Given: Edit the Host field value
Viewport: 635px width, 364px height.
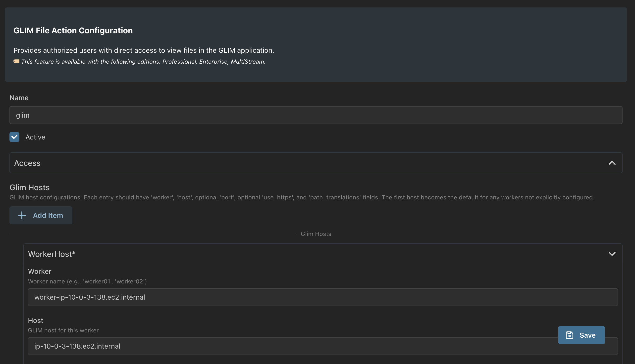Looking at the screenshot, I should pos(323,346).
